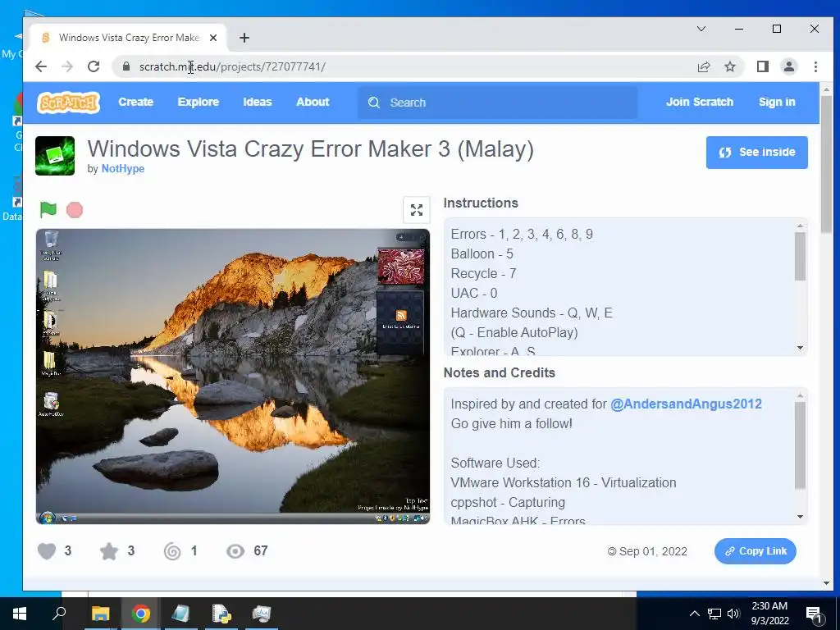Click the search magnifier icon in Scratch
This screenshot has height=630, width=840.
(x=374, y=103)
